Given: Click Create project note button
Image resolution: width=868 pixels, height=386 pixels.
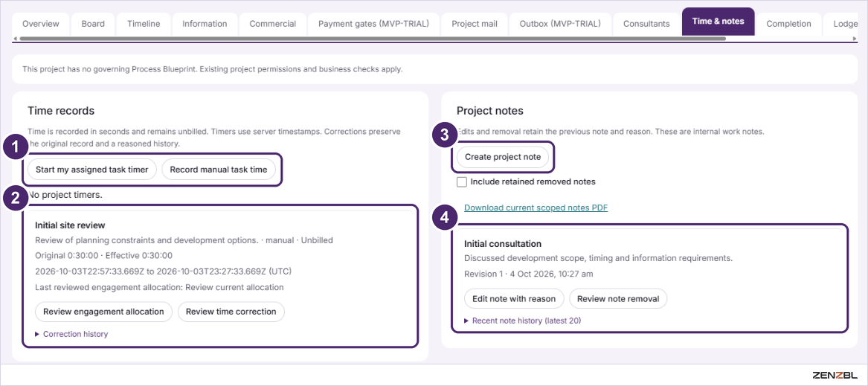Looking at the screenshot, I should point(503,157).
